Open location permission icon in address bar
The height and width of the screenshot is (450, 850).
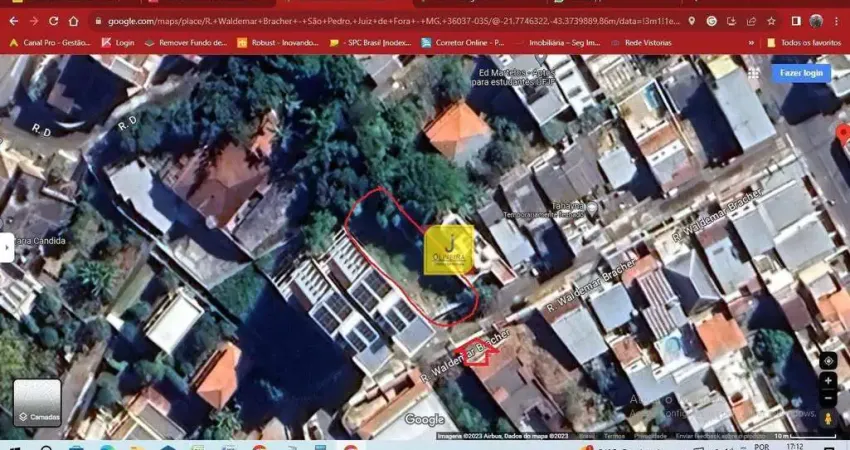coord(692,21)
